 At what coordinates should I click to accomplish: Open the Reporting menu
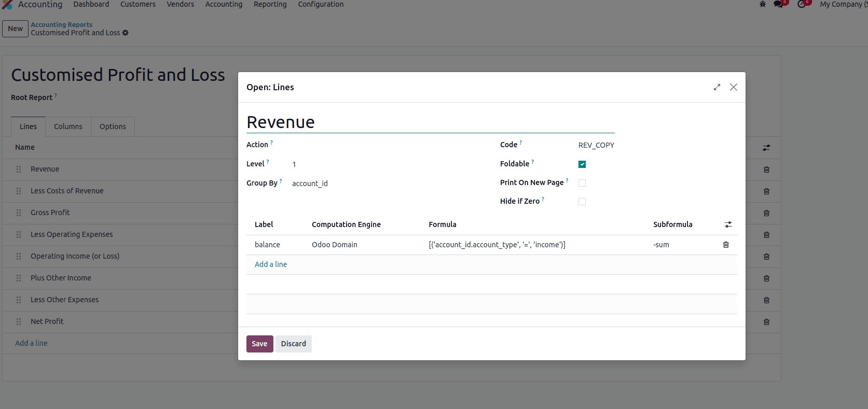click(x=270, y=4)
